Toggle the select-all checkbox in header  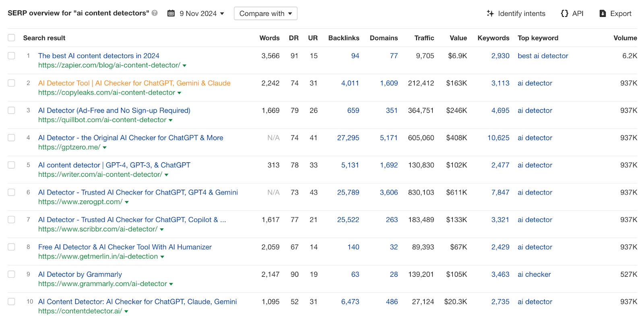point(11,37)
